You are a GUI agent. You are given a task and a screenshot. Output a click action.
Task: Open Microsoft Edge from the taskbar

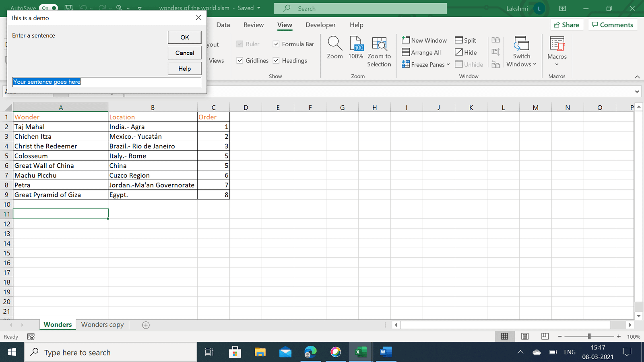click(310, 352)
